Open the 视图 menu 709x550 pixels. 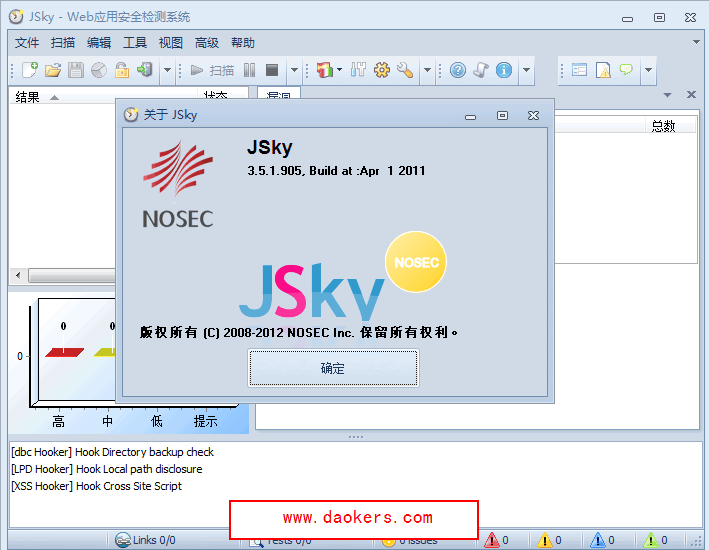point(171,43)
